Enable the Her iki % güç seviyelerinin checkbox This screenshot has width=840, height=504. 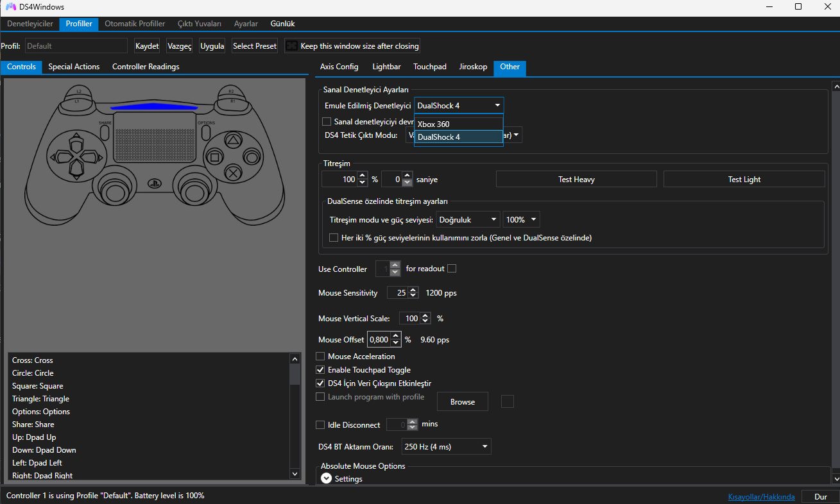334,237
